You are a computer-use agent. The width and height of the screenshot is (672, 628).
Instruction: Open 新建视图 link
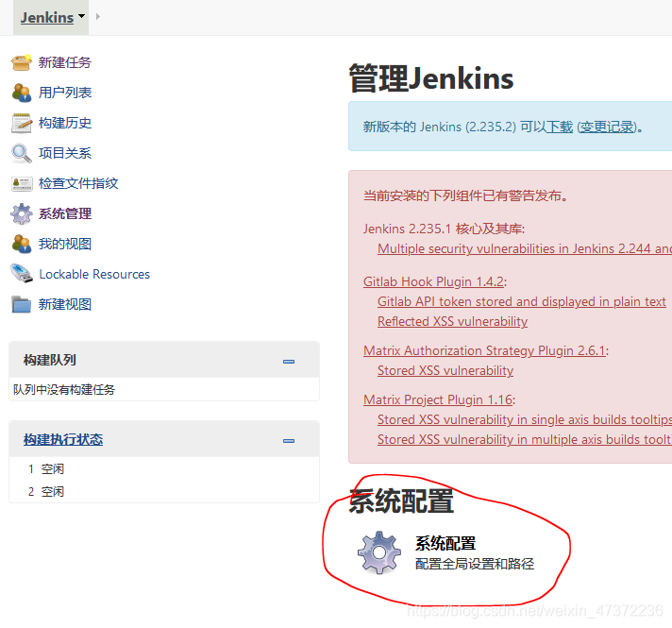click(65, 305)
